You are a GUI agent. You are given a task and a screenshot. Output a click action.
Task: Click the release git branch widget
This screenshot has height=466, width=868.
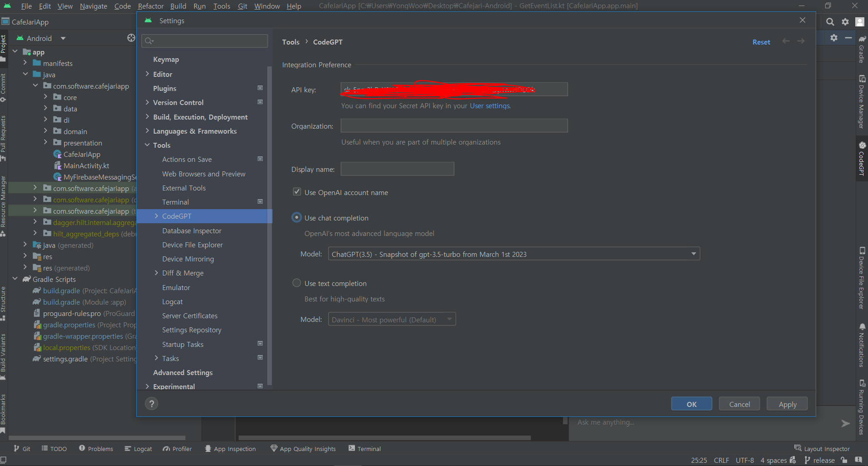(819, 460)
